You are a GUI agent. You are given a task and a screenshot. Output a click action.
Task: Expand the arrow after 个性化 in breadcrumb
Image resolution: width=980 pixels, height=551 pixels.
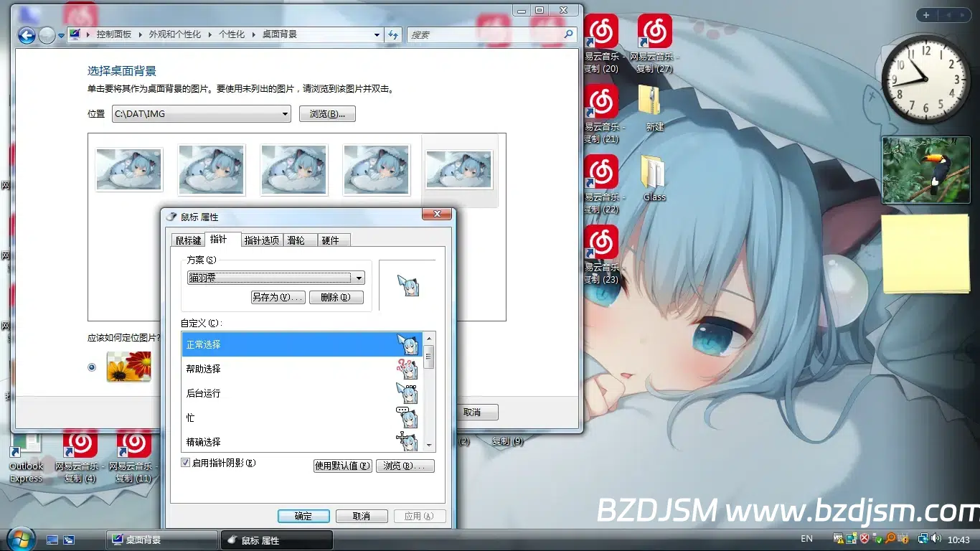255,34
